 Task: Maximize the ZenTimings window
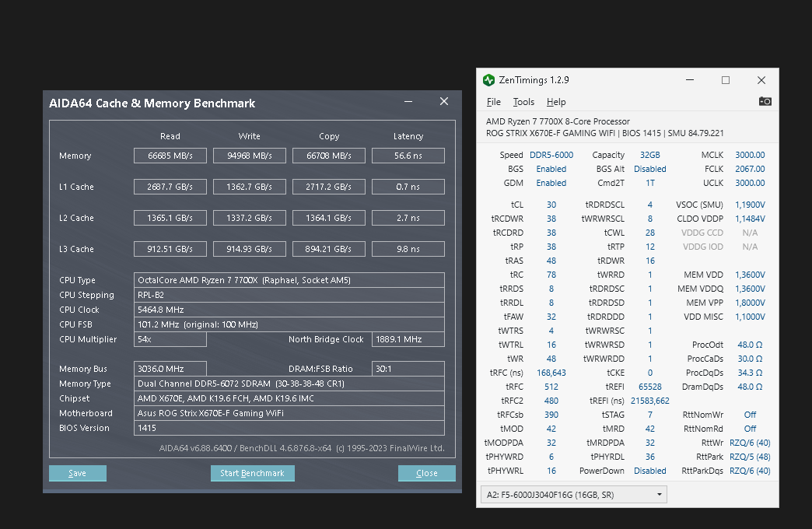[726, 80]
